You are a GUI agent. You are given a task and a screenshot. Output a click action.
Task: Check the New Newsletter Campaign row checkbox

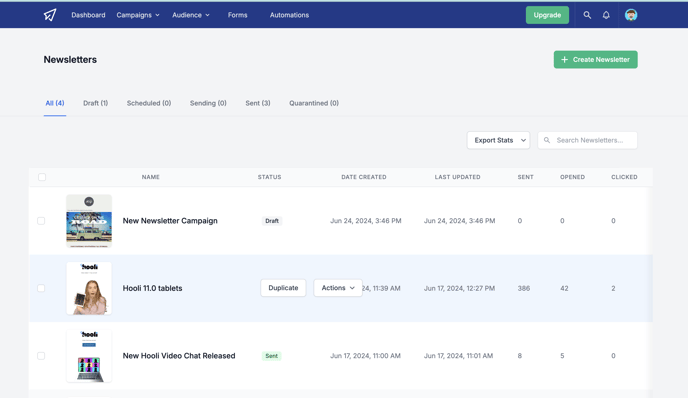(41, 221)
